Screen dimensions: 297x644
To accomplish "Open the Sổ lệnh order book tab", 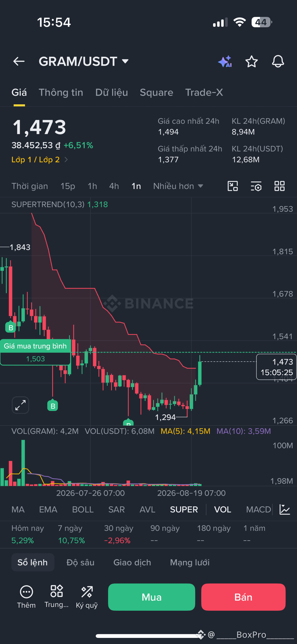I will [33, 562].
